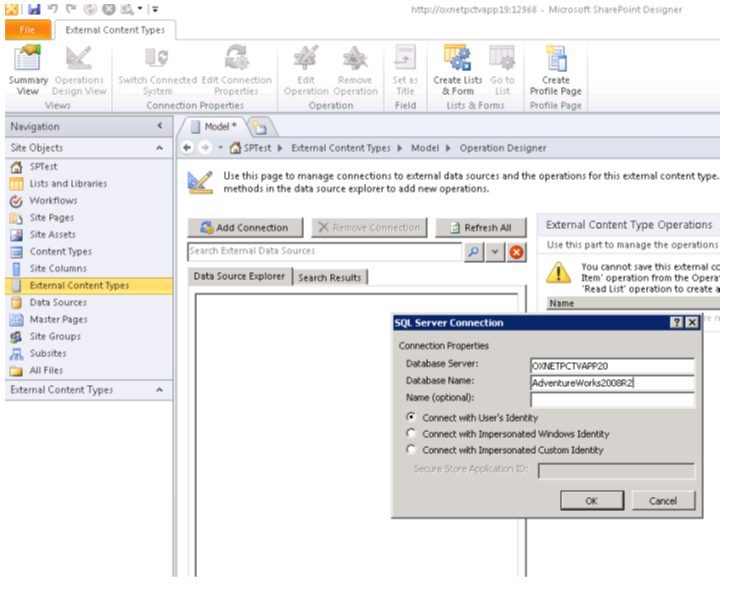Cancel the SQL Server Connection dialog
This screenshot has height=590, width=737.
point(663,501)
